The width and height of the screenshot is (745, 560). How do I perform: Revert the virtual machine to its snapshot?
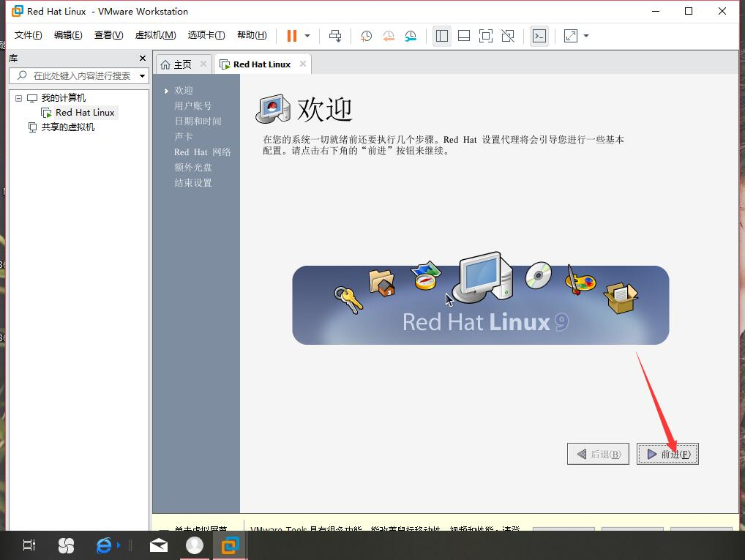[389, 36]
